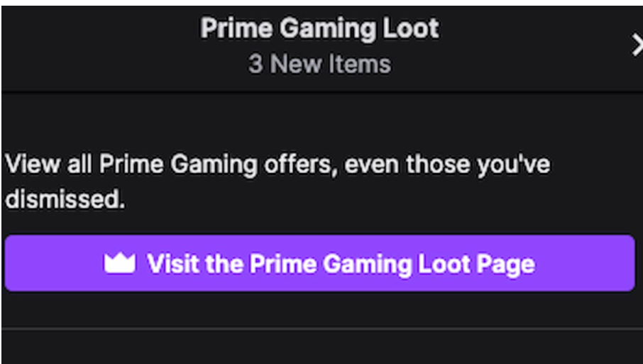
Task: Click the divider below the panel header
Action: click(x=321, y=92)
